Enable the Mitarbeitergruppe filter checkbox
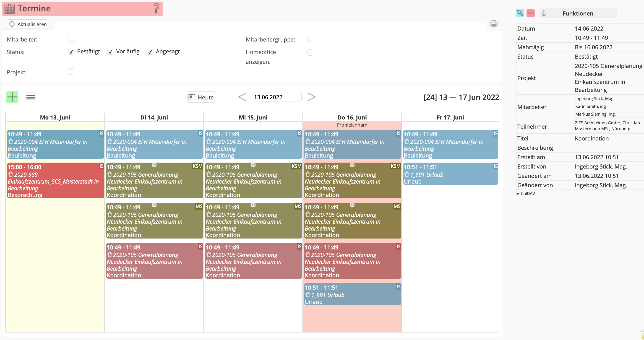Viewport: 644px width, 340px height. pyautogui.click(x=310, y=39)
